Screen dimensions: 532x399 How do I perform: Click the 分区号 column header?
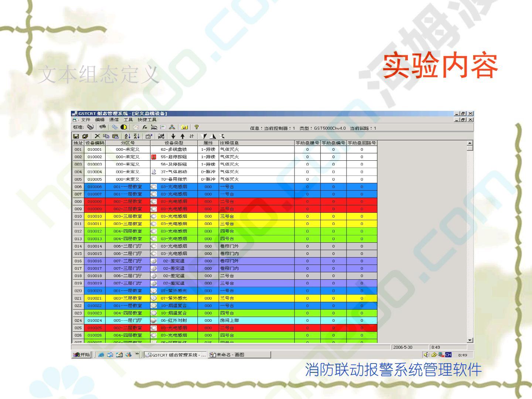tap(128, 143)
